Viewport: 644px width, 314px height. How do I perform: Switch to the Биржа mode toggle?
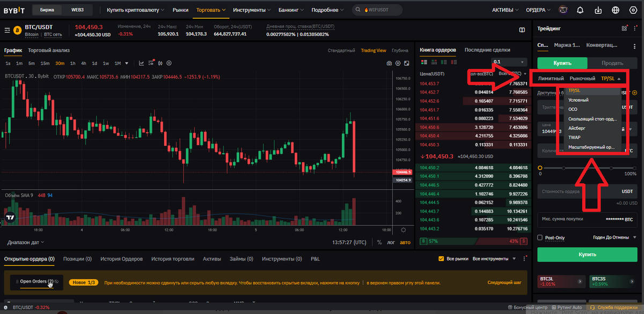[x=47, y=10]
